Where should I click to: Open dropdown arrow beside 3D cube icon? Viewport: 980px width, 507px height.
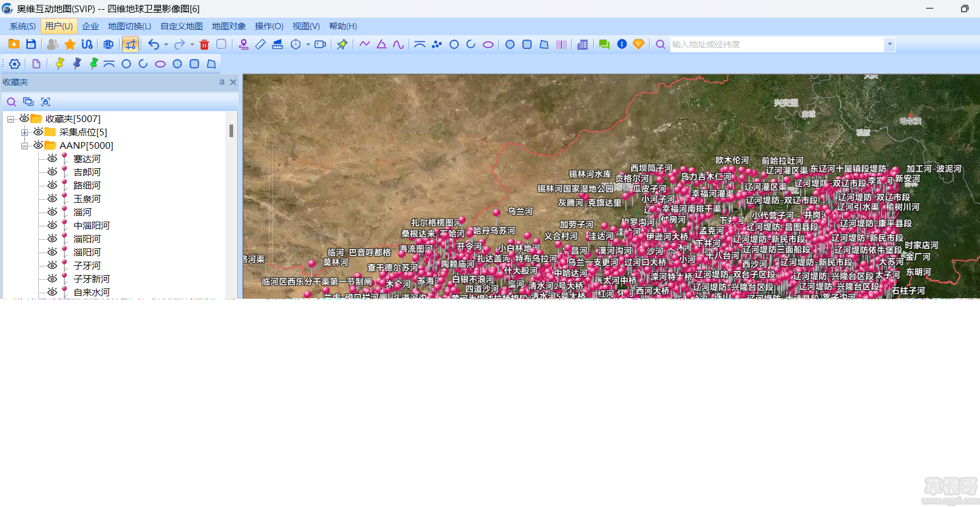click(308, 44)
